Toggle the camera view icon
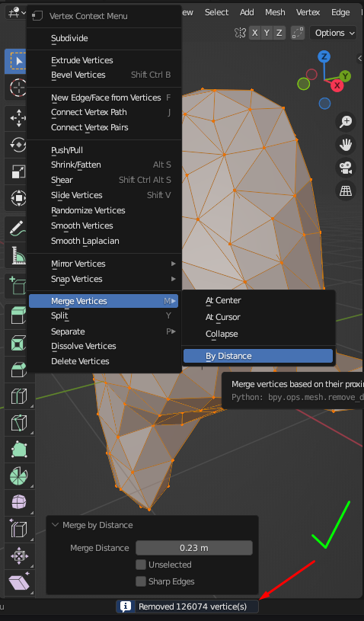This screenshot has width=364, height=621. coord(346,168)
